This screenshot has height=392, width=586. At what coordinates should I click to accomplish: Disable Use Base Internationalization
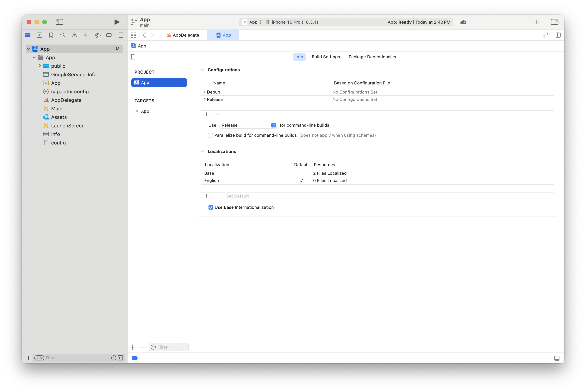click(211, 207)
